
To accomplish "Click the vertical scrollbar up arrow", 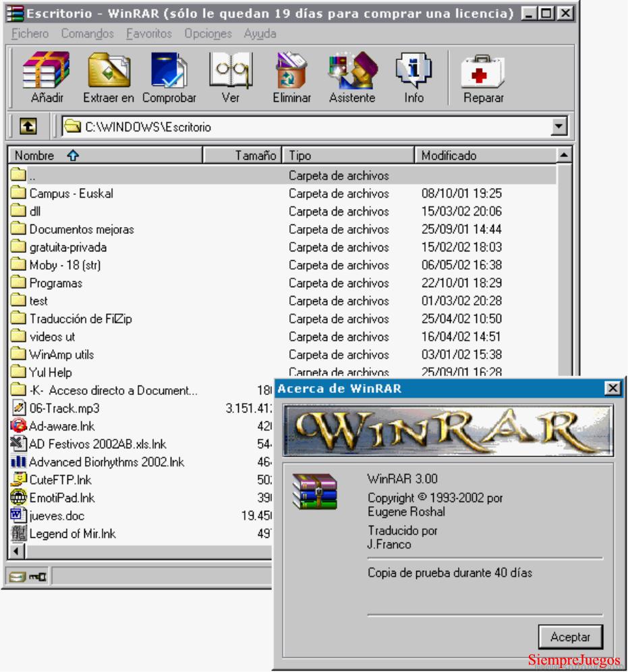I will point(564,155).
